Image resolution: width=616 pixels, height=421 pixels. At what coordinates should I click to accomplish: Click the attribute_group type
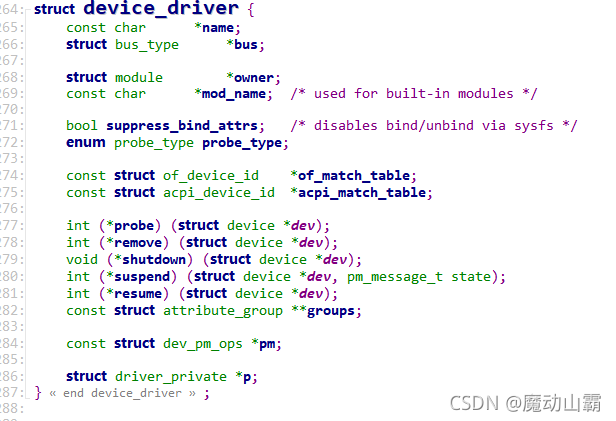[x=223, y=311]
